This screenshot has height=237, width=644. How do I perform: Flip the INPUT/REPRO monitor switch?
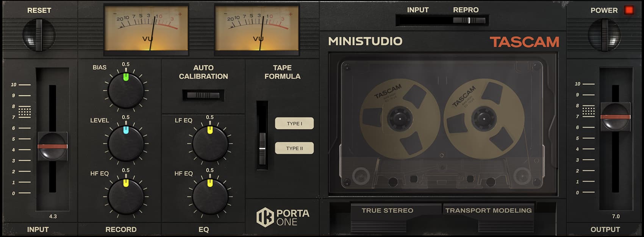(x=442, y=20)
